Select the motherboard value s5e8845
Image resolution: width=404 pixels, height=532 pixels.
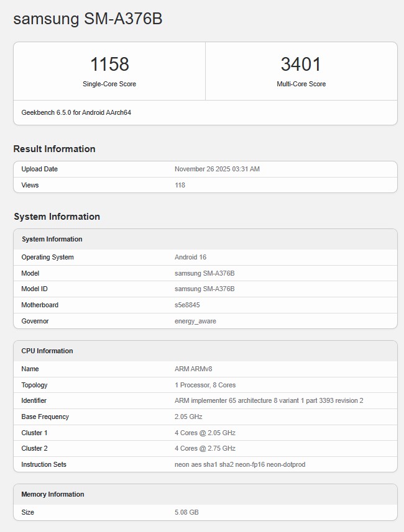[x=187, y=305]
